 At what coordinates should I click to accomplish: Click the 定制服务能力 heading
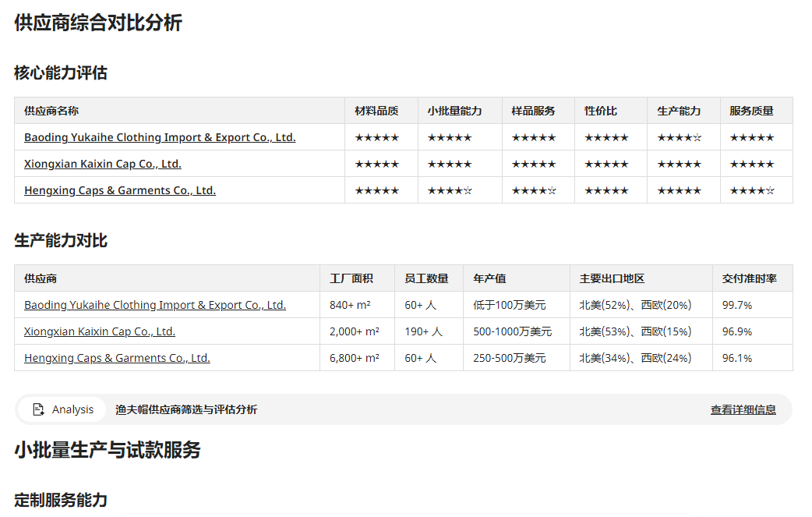tap(61, 500)
